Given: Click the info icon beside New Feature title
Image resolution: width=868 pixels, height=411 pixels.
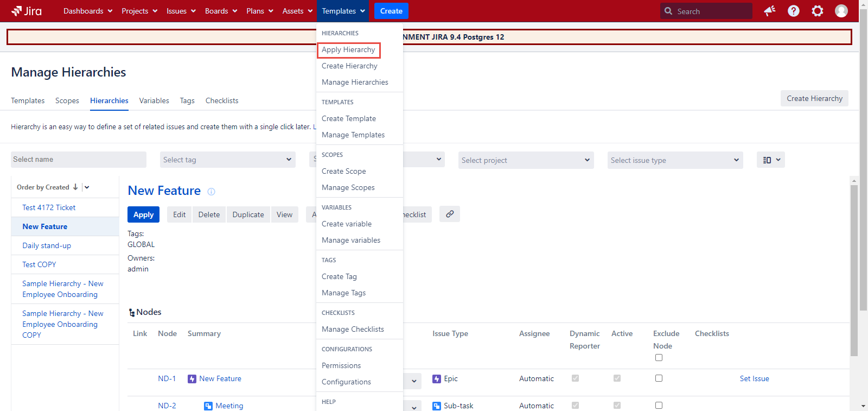Looking at the screenshot, I should pos(211,192).
